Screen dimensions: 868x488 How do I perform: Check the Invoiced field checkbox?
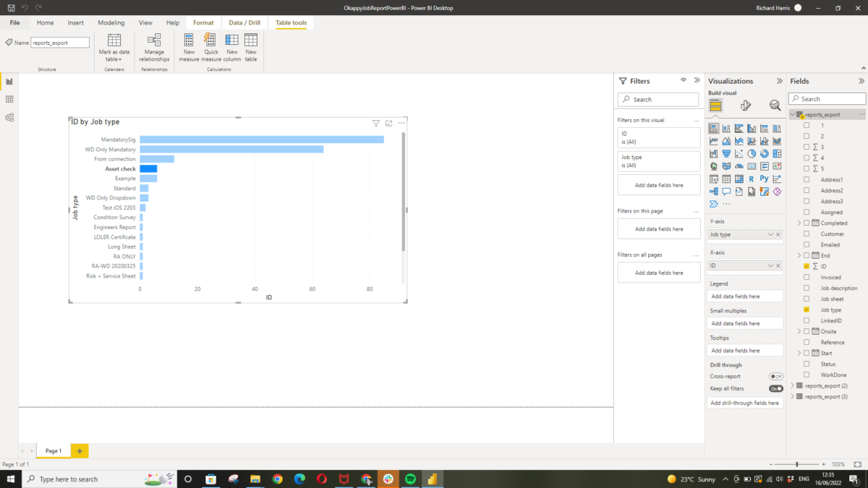tap(807, 277)
